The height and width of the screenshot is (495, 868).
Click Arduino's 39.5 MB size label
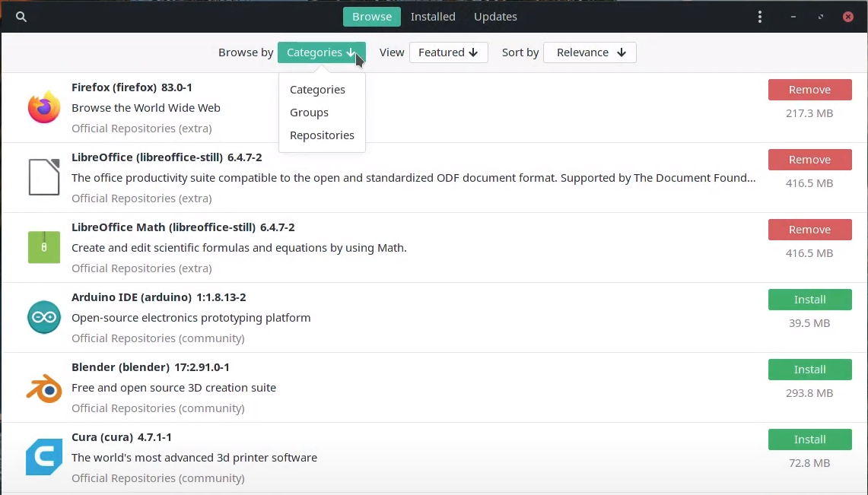click(x=809, y=323)
